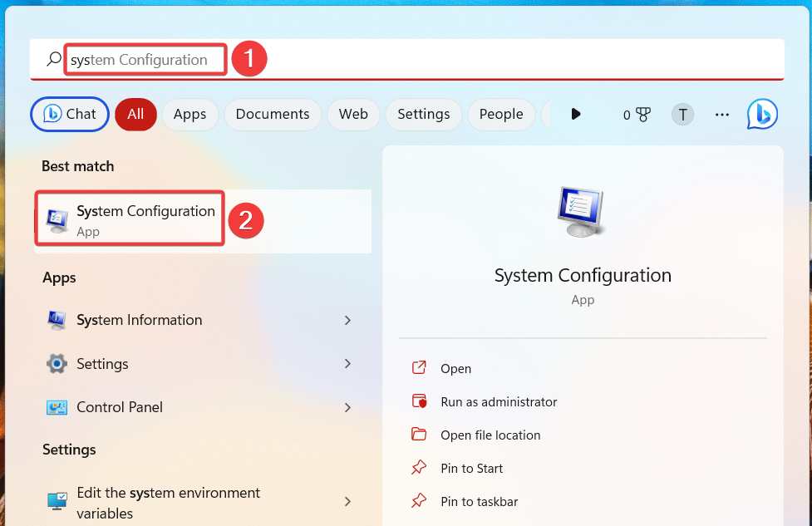
Task: Click the Control Panel icon
Action: pyautogui.click(x=57, y=407)
